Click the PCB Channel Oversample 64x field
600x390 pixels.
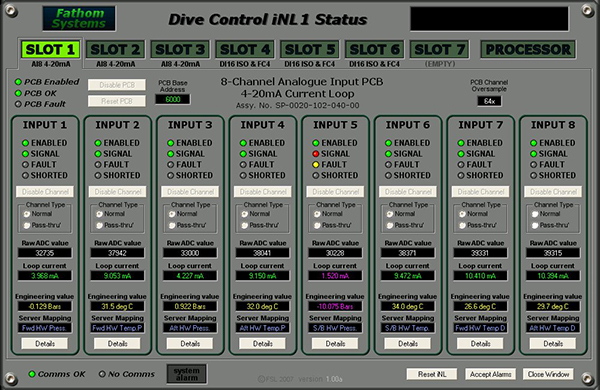[489, 101]
